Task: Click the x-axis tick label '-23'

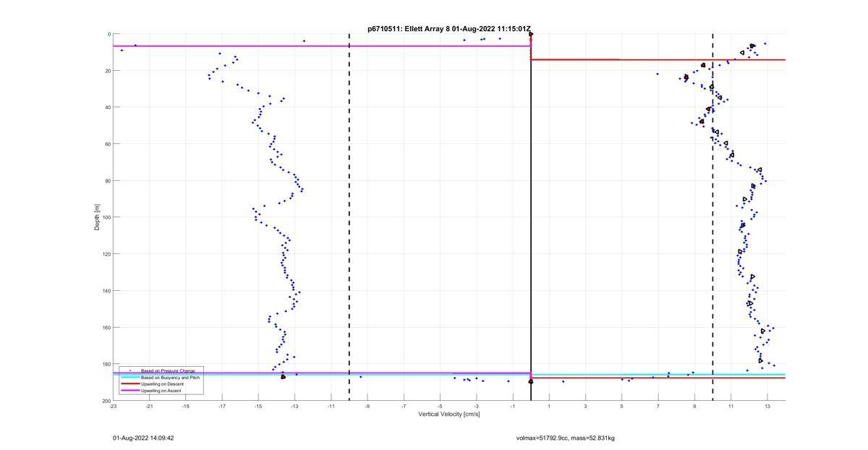Action: click(x=113, y=407)
